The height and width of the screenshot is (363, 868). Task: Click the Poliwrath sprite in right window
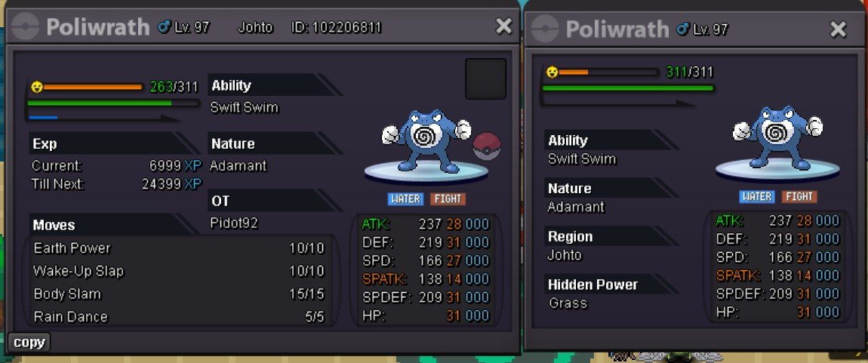click(x=777, y=138)
